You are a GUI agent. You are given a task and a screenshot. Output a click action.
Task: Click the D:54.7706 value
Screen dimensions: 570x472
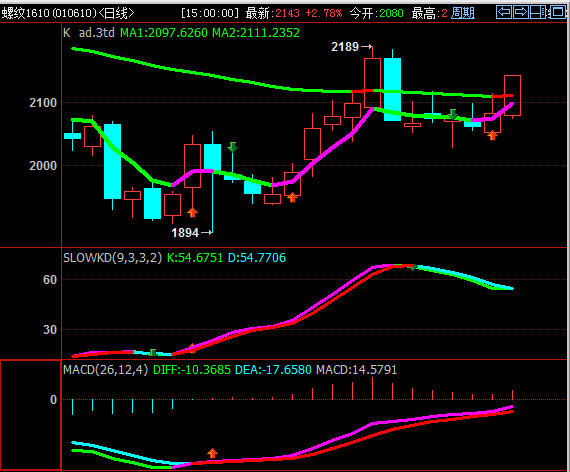click(x=257, y=258)
